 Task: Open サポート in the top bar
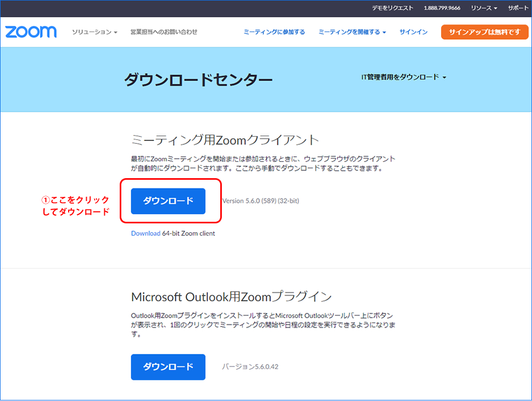coord(518,8)
